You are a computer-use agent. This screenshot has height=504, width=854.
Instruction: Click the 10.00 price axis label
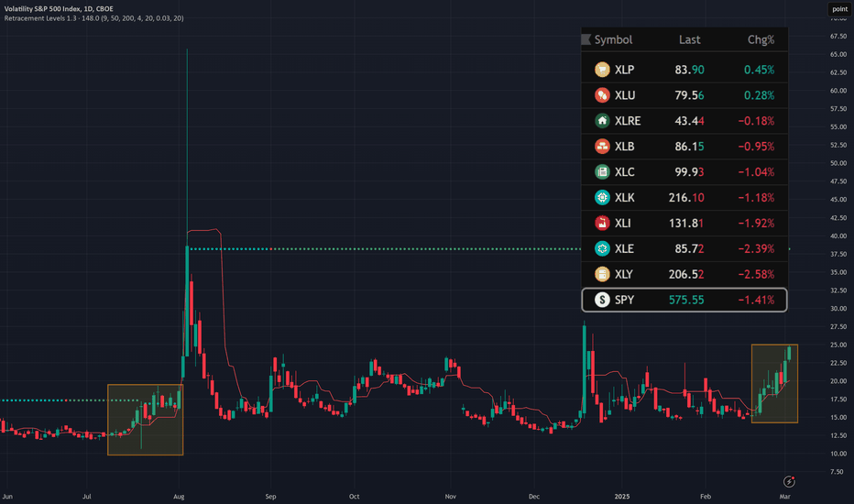tap(838, 454)
